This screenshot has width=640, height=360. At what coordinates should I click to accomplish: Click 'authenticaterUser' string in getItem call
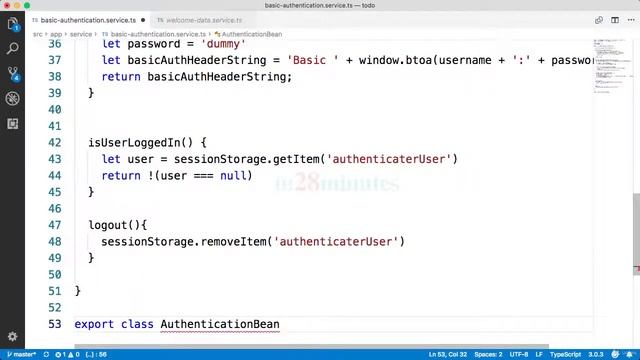(389, 159)
